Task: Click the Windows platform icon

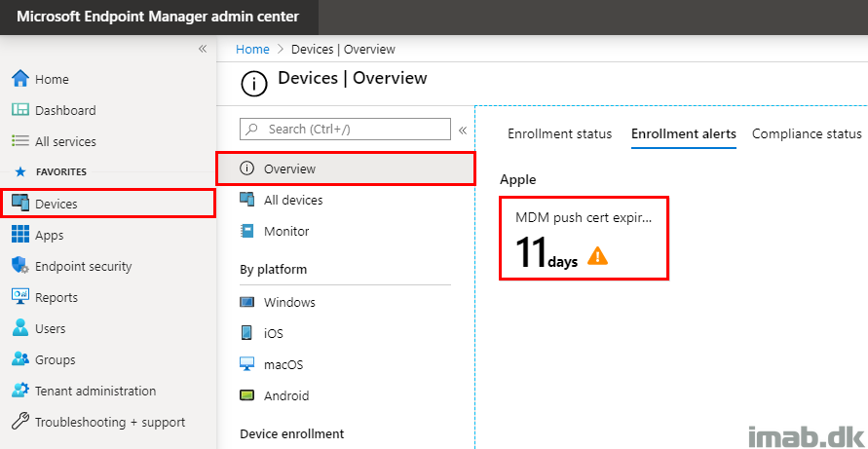Action: pyautogui.click(x=246, y=302)
